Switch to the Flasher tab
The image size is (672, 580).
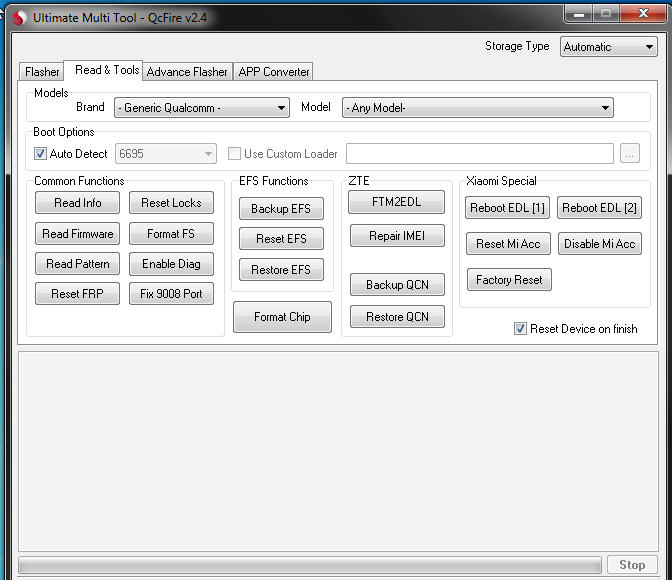42,72
